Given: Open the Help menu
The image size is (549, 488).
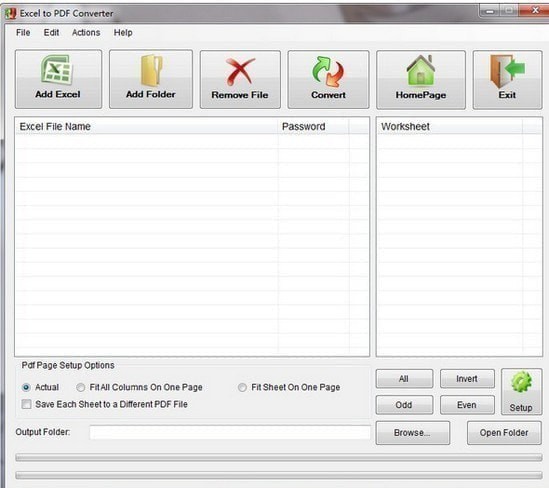Looking at the screenshot, I should (123, 33).
